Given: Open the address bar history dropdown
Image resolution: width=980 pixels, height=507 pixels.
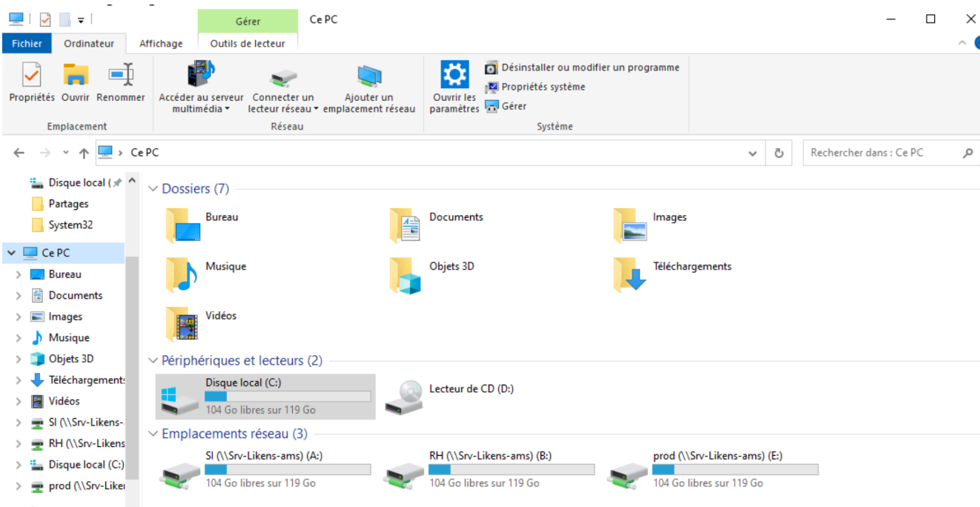Looking at the screenshot, I should coord(752,153).
